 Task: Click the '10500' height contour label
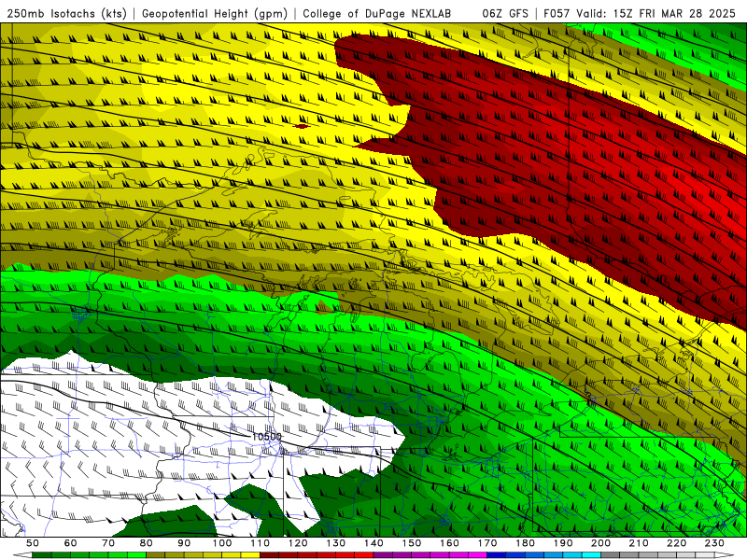tap(267, 436)
